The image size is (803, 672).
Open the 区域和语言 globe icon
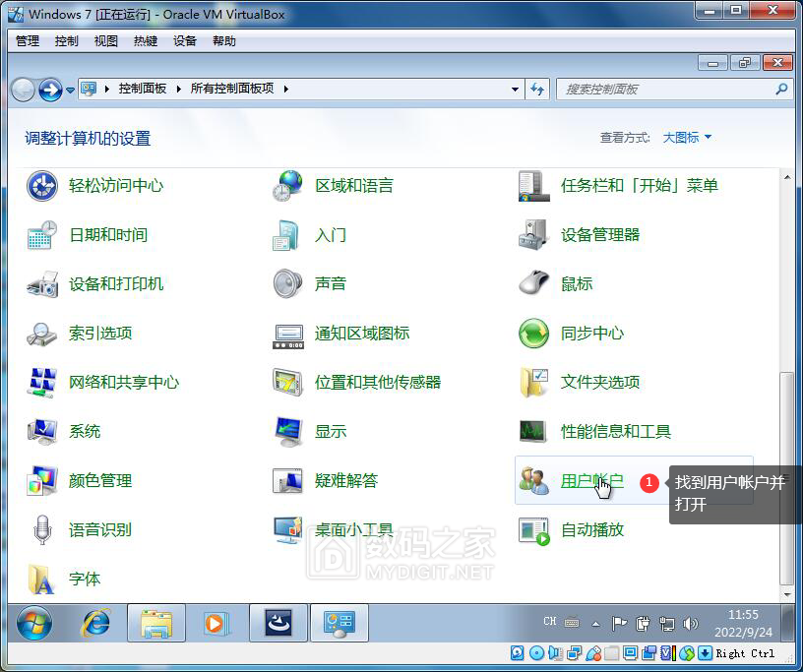pos(287,185)
